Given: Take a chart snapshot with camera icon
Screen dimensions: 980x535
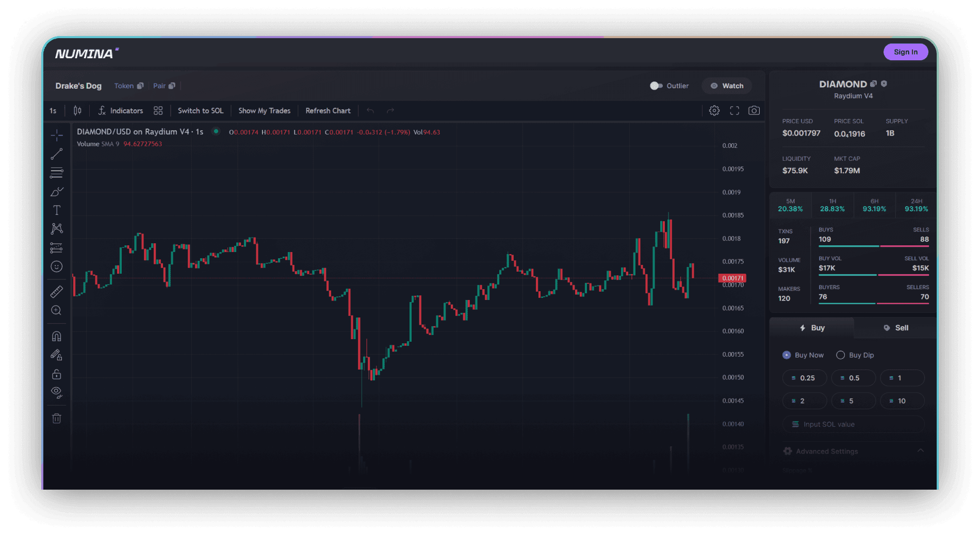Looking at the screenshot, I should click(x=754, y=111).
